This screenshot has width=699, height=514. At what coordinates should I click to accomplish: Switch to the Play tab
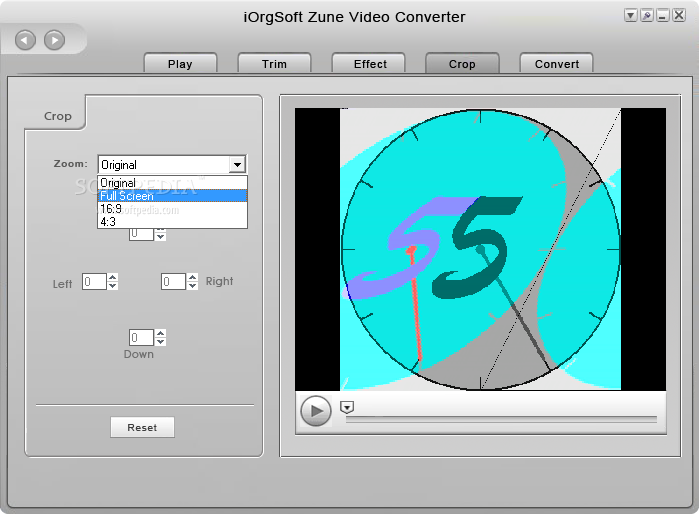click(x=180, y=63)
